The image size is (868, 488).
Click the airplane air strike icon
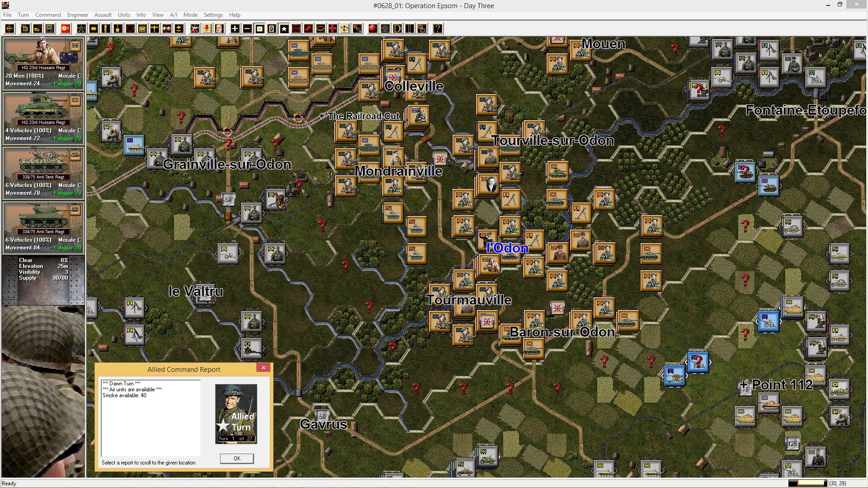[x=155, y=28]
